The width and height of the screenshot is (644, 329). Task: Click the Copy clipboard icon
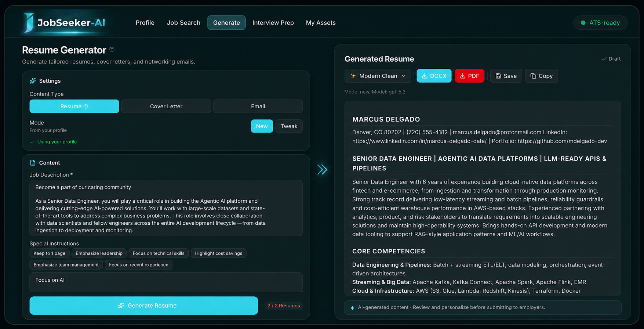[533, 76]
